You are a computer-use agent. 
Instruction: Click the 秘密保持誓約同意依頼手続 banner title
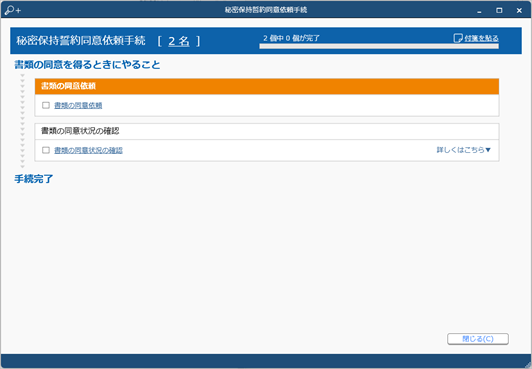tap(81, 41)
